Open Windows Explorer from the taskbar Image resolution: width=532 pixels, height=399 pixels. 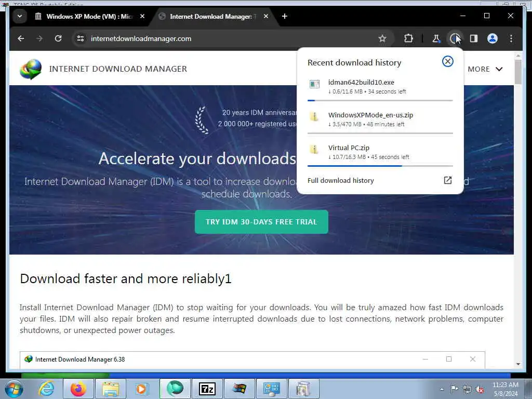(110, 389)
